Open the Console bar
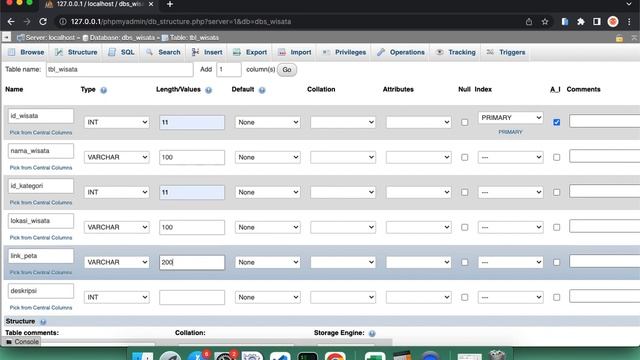This screenshot has width=640, height=360. point(22,342)
